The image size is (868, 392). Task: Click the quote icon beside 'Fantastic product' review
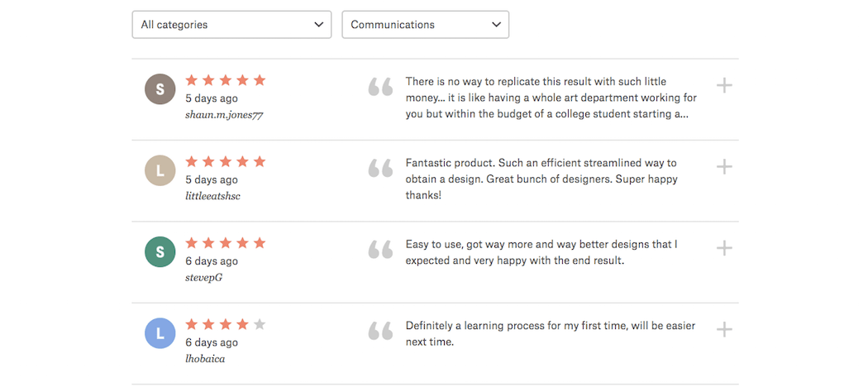380,169
